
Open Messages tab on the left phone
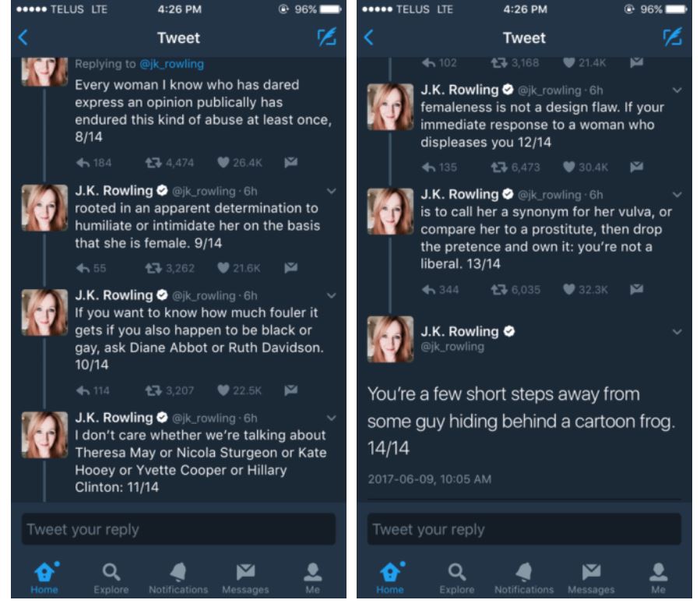tap(245, 577)
